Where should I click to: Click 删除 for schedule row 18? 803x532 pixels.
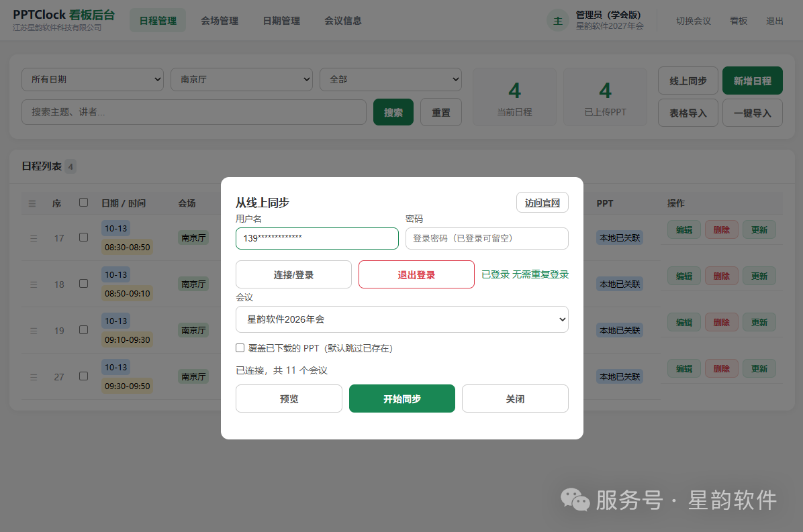click(x=722, y=276)
